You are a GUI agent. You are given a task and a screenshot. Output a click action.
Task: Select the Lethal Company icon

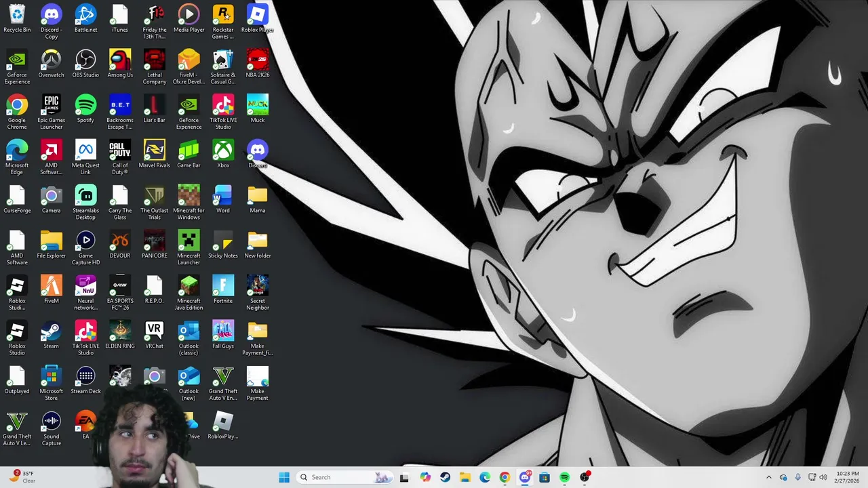(x=154, y=67)
